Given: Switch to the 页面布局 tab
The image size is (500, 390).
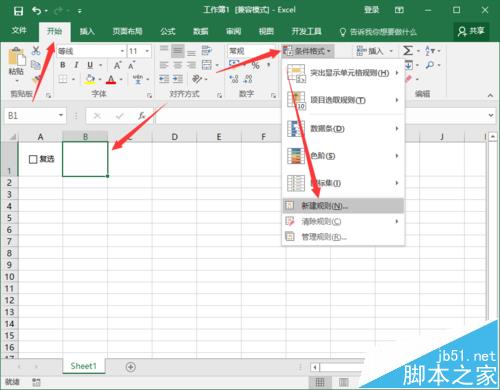Looking at the screenshot, I should tap(127, 31).
